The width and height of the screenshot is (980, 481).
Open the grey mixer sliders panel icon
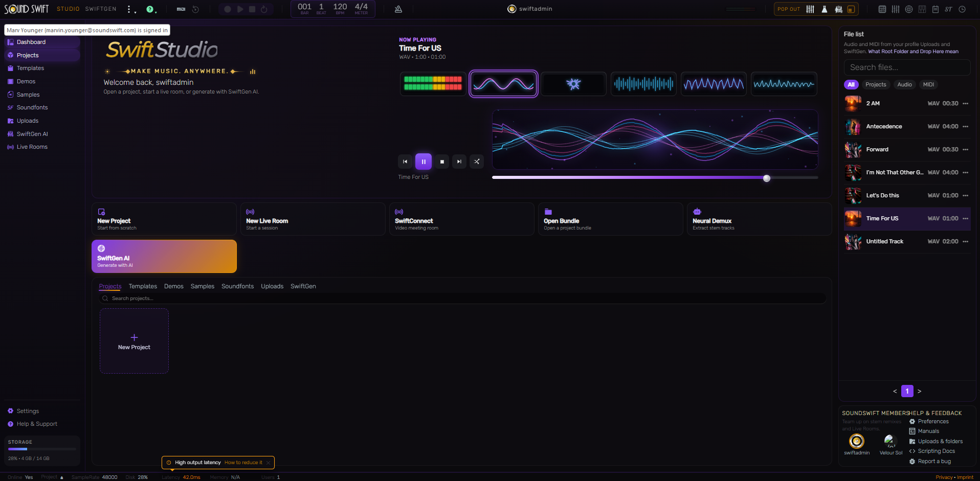tap(896, 9)
